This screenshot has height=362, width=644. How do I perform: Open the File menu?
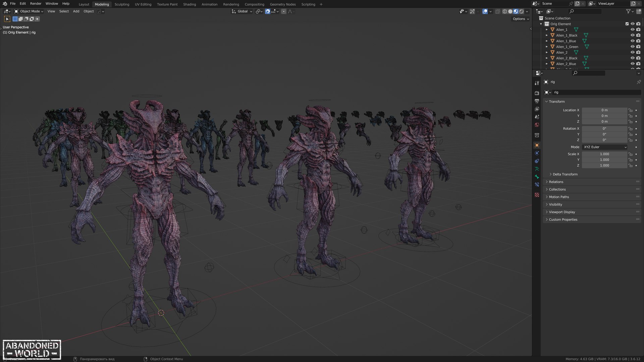click(x=13, y=4)
